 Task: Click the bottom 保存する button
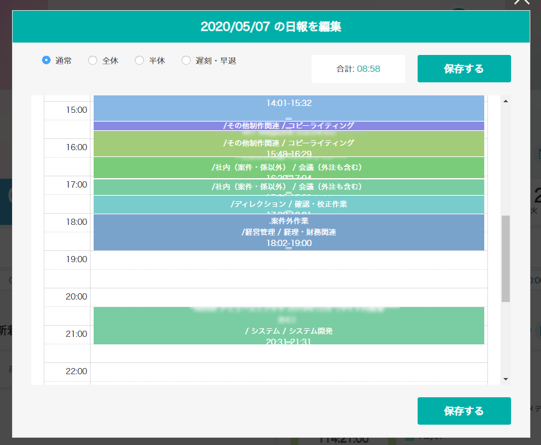[464, 411]
